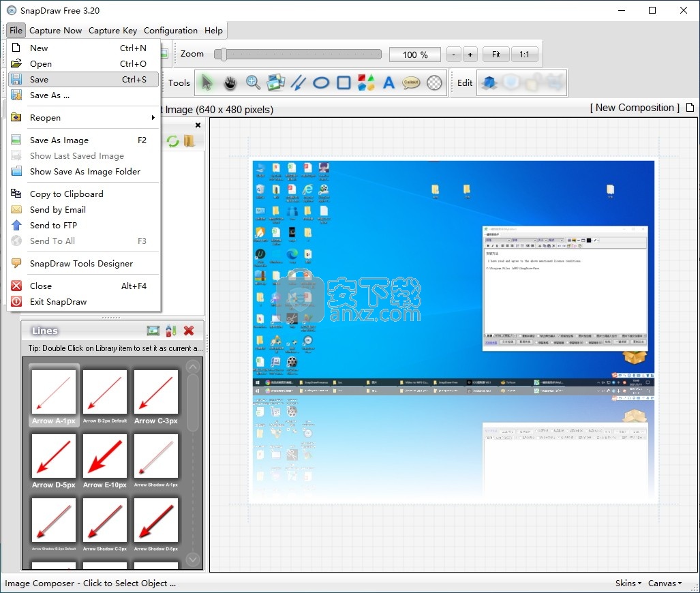Expand the Reopen submenu

pos(83,117)
